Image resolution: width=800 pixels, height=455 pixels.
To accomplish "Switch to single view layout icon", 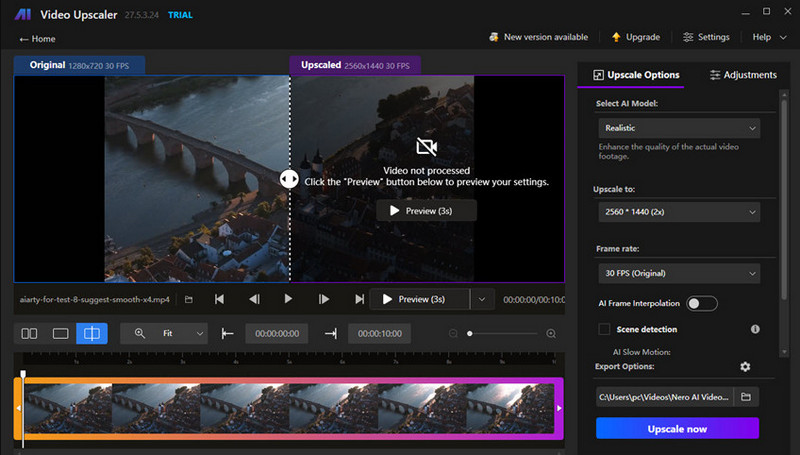I will coord(60,333).
